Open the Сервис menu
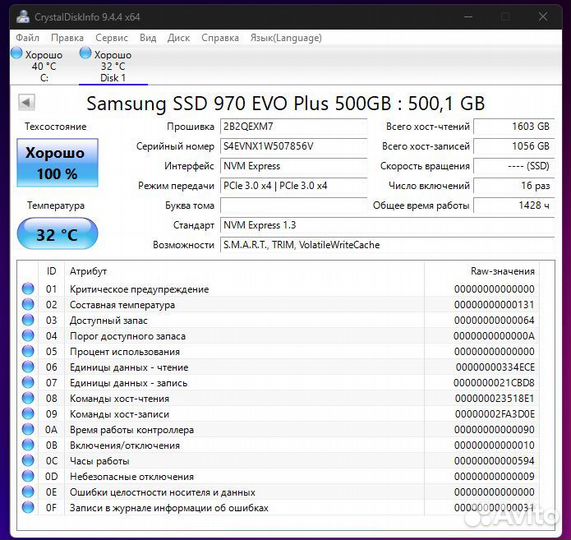The width and height of the screenshot is (571, 540). 111,38
